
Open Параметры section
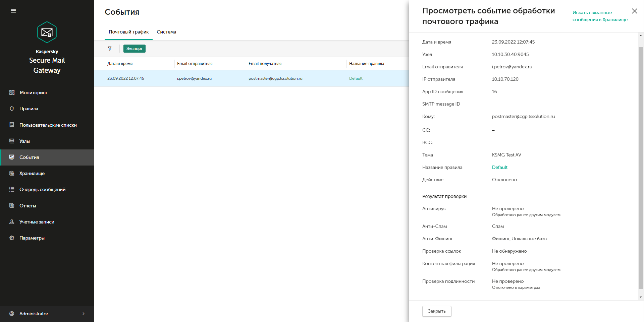[x=32, y=238]
